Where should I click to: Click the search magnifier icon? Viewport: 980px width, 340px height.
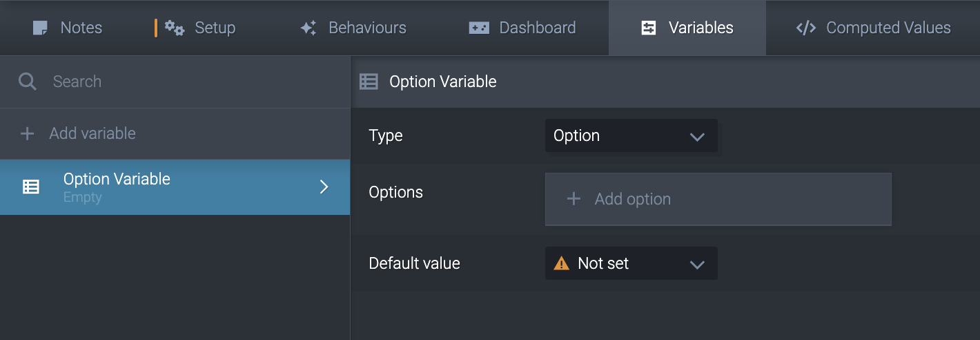[28, 82]
